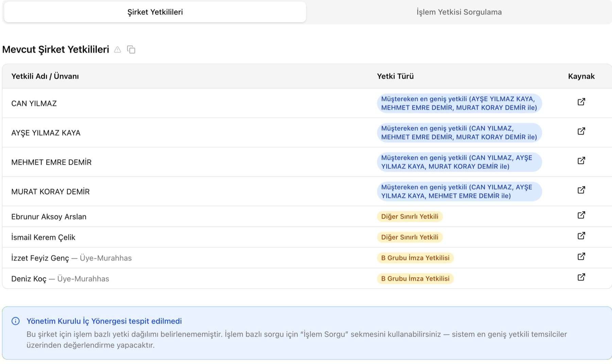Click the info icon in Yönetim Kurulu notice
Image resolution: width=612 pixels, height=364 pixels.
click(x=16, y=321)
